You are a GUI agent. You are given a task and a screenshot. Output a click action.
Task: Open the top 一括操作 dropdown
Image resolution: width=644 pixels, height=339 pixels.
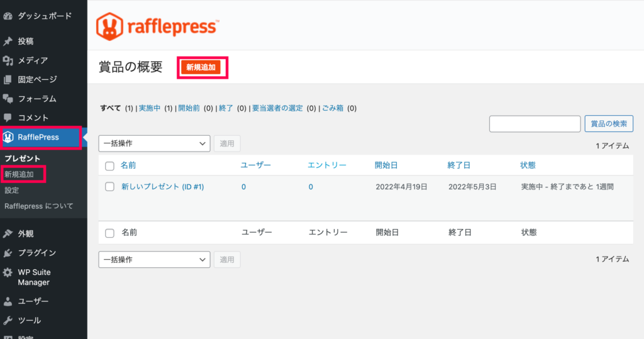tap(155, 143)
